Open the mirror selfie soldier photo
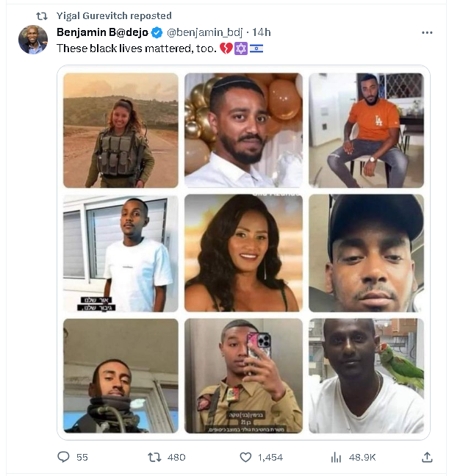 (243, 375)
